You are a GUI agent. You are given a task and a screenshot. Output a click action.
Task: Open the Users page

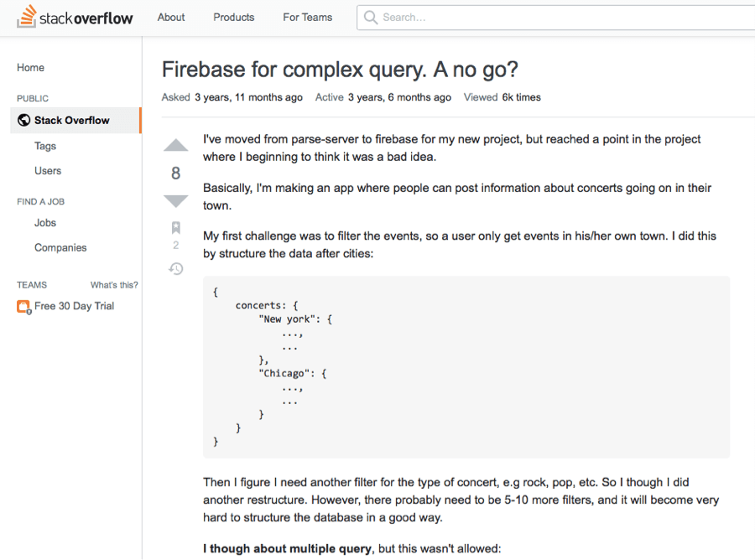tap(48, 171)
